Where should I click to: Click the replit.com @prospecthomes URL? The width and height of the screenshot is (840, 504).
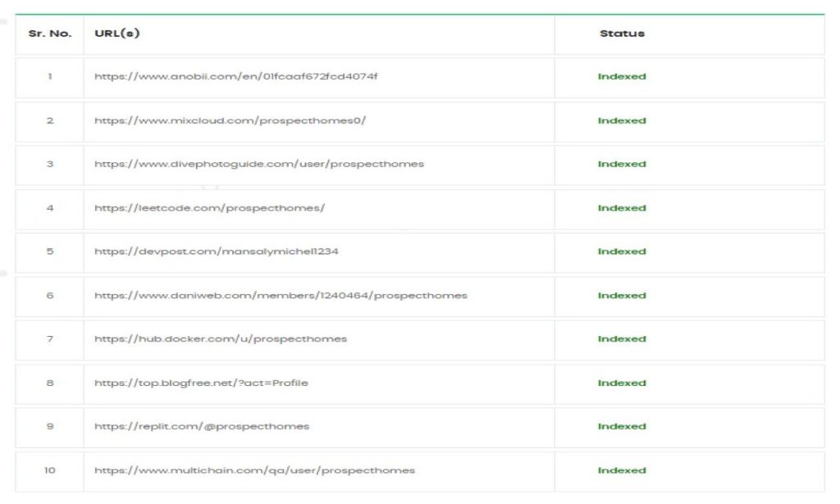point(202,426)
